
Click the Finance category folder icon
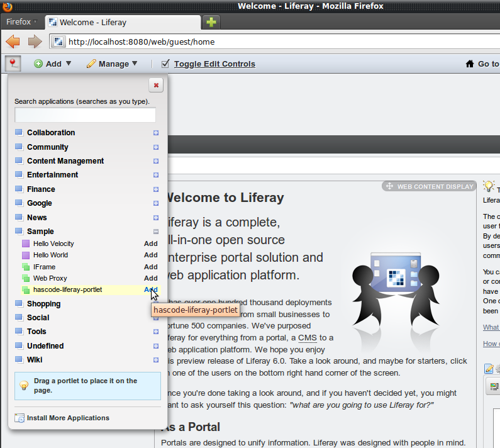pos(19,189)
